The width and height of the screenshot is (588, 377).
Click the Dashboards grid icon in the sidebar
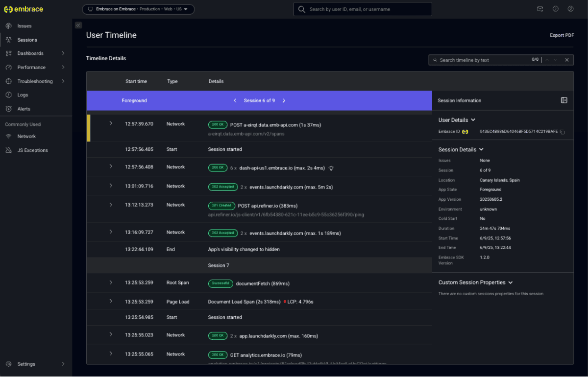pyautogui.click(x=8, y=53)
